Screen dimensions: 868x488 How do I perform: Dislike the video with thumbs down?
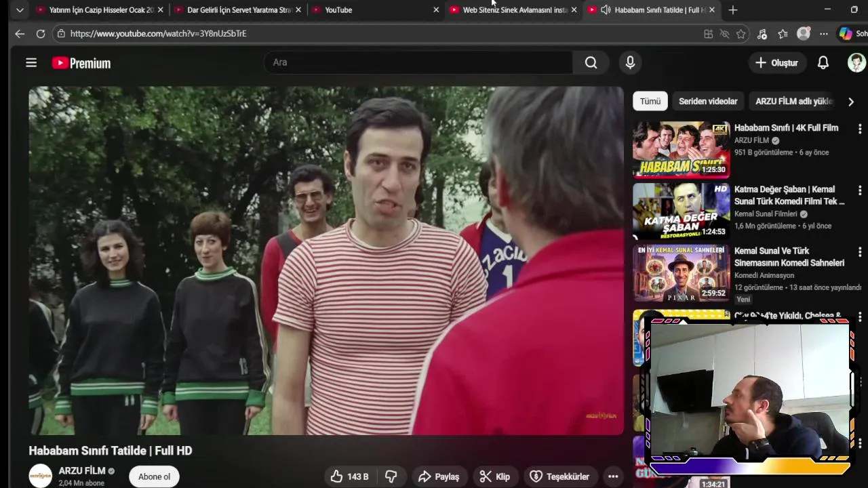click(391, 476)
